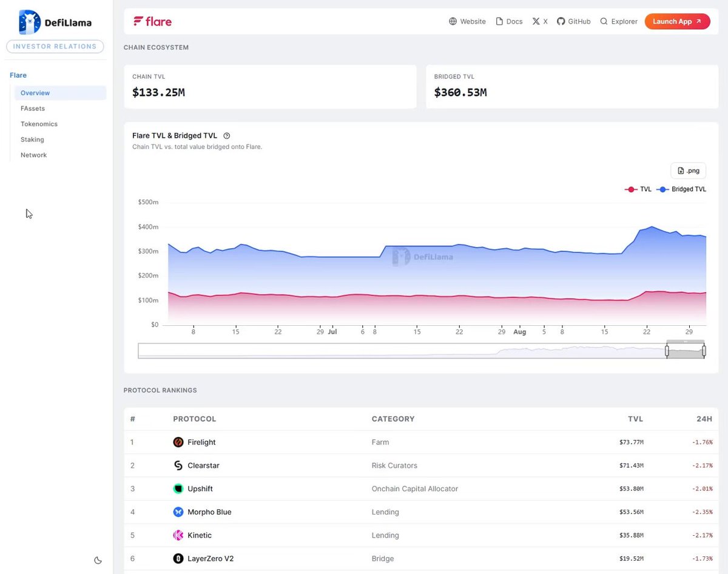The image size is (728, 574).
Task: Click the Upshift protocol icon
Action: tap(178, 488)
